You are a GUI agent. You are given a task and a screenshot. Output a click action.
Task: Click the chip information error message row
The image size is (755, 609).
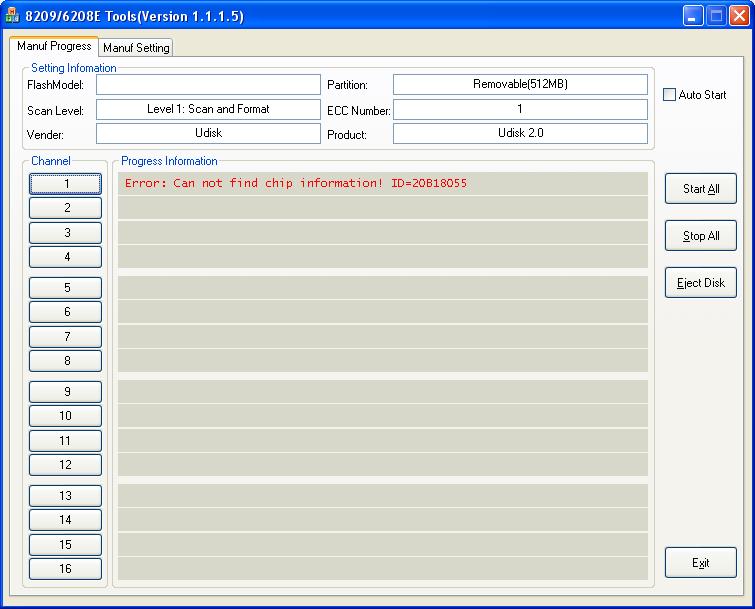point(382,184)
